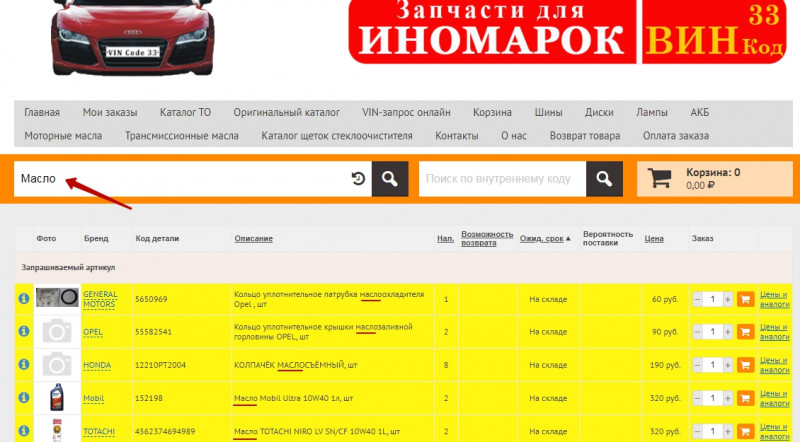The height and width of the screenshot is (442, 800).
Task: Add HONDA 12210PT2004 to cart
Action: [x=745, y=365]
